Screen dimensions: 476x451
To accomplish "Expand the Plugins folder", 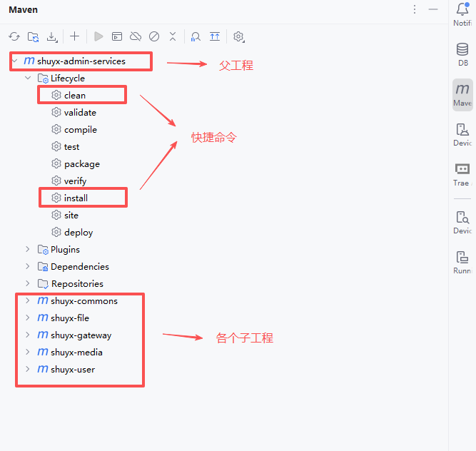I will tap(28, 249).
